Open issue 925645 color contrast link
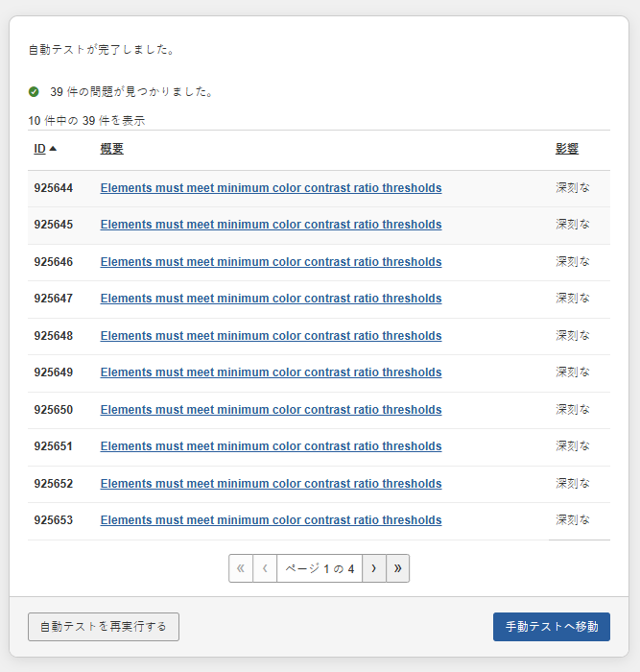Image resolution: width=640 pixels, height=672 pixels. [x=271, y=225]
